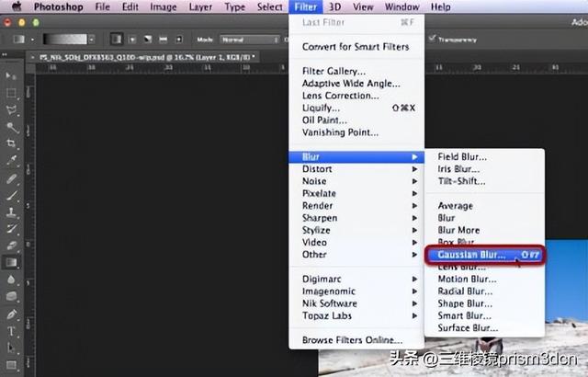Choose the Radial Gradient style icon
This screenshot has height=377, width=588.
(x=132, y=39)
